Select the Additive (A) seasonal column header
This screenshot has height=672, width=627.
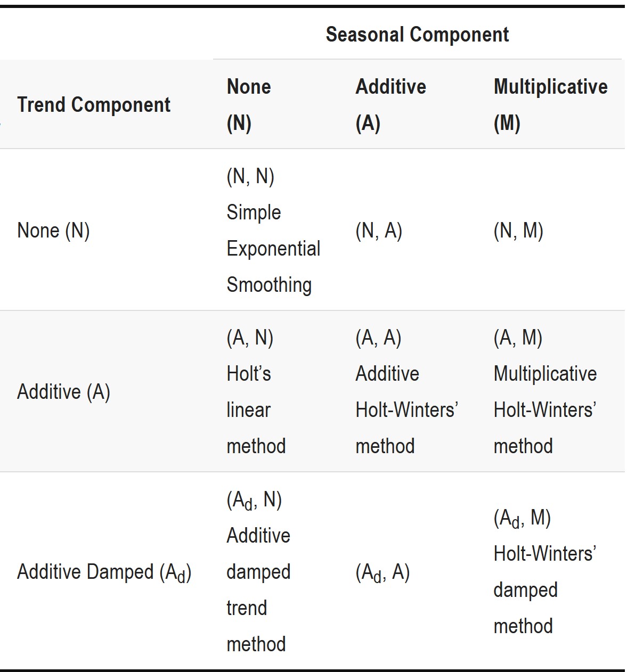(x=390, y=104)
